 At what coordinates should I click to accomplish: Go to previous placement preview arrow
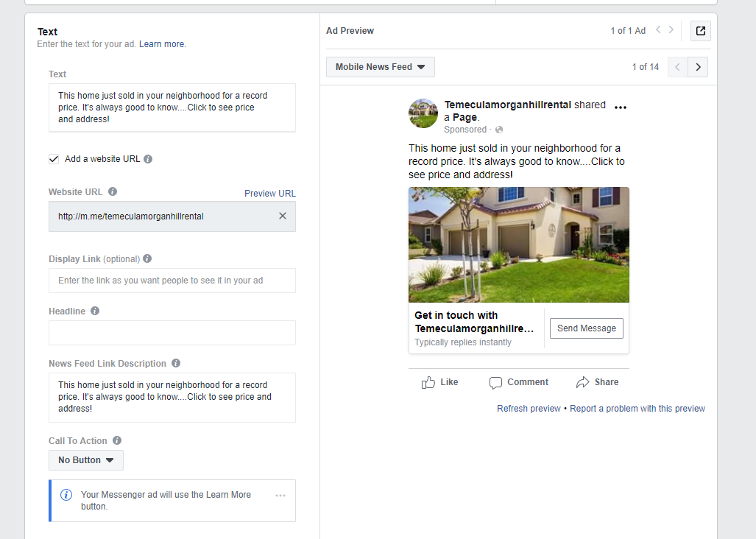pyautogui.click(x=677, y=67)
